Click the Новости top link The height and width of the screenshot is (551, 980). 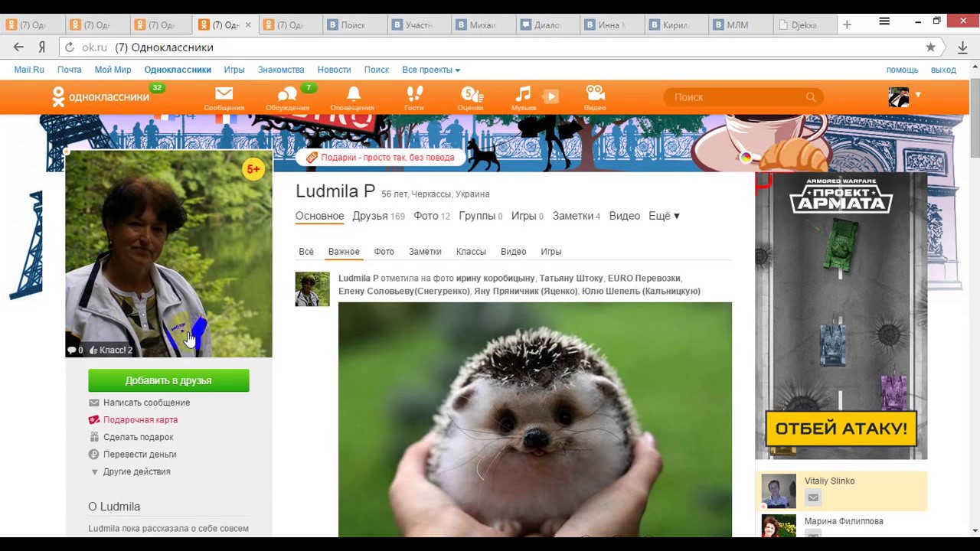[334, 70]
